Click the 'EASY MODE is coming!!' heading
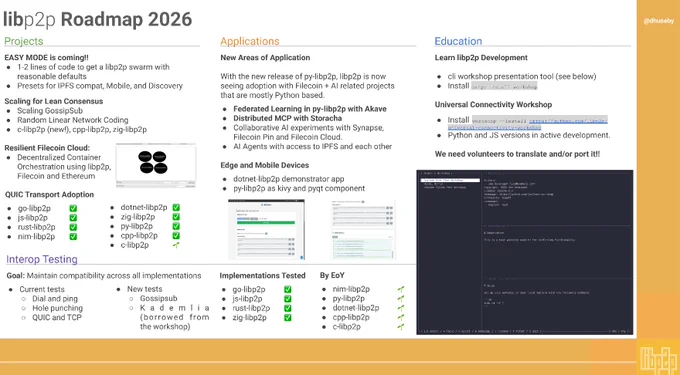 tap(46, 58)
